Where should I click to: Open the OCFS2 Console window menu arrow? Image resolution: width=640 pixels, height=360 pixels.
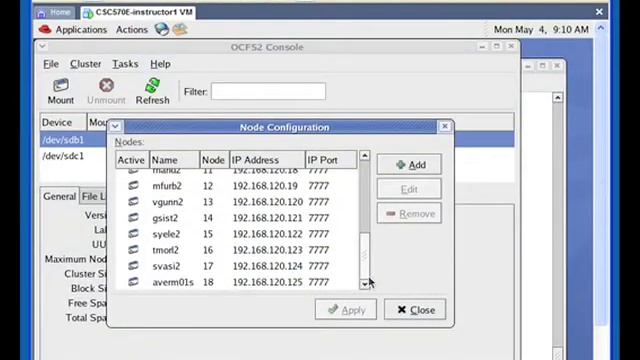[42, 46]
